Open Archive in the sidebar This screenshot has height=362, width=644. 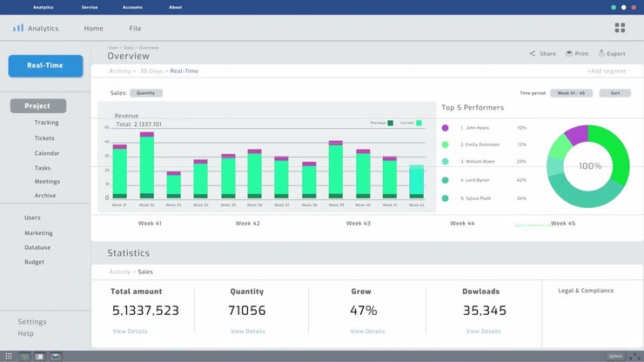(45, 196)
